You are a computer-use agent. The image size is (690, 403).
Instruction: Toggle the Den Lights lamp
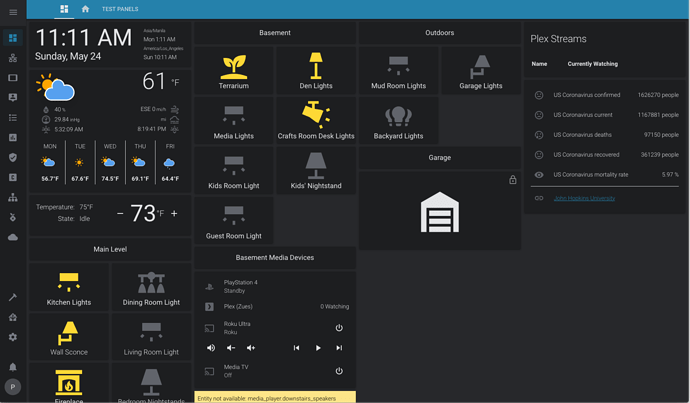[x=316, y=71]
